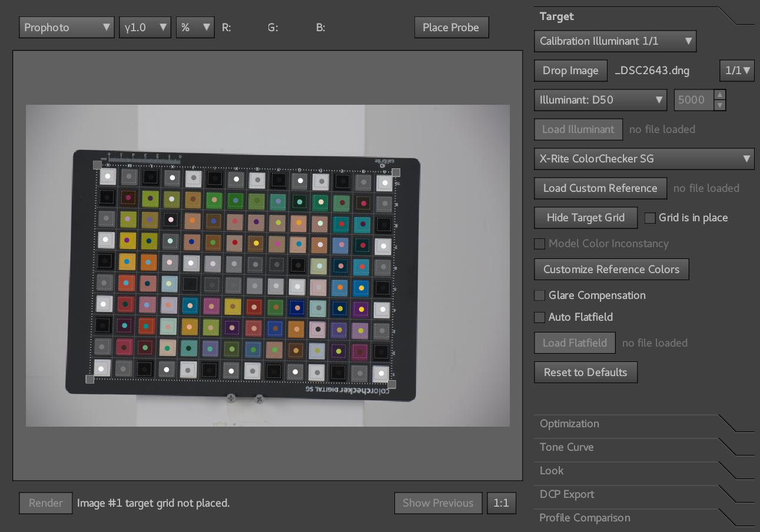Increase illuminant temperature with up arrow

719,95
